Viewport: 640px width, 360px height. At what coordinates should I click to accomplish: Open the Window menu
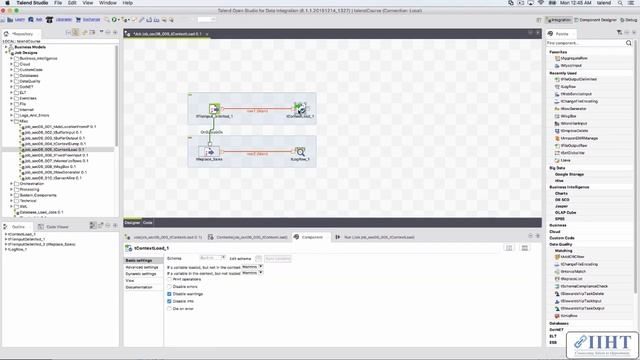coord(108,3)
